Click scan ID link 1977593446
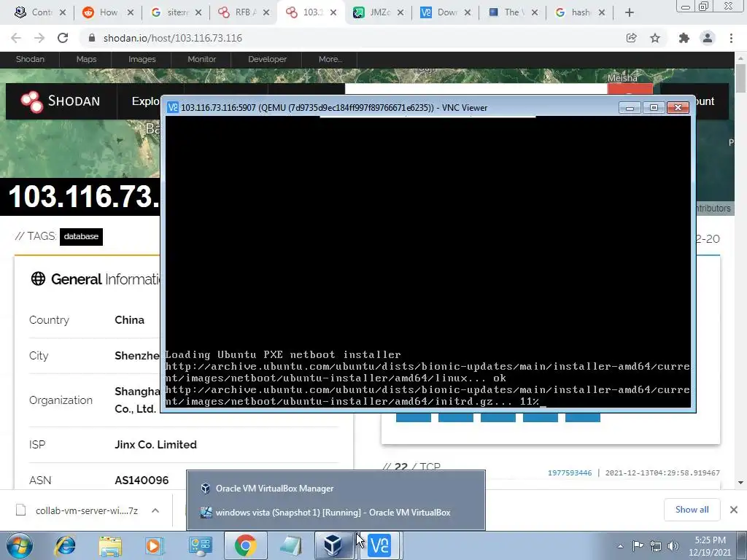The image size is (747, 560). tap(569, 472)
